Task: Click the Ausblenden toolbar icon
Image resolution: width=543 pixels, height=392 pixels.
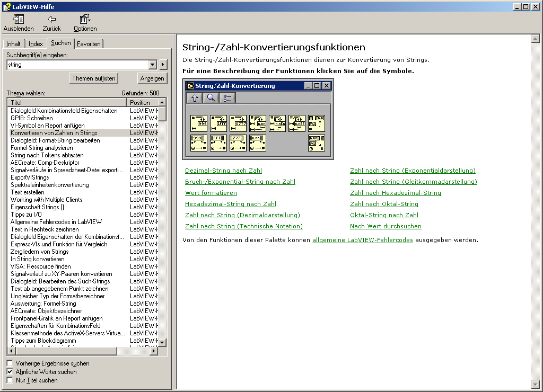Action: point(19,23)
